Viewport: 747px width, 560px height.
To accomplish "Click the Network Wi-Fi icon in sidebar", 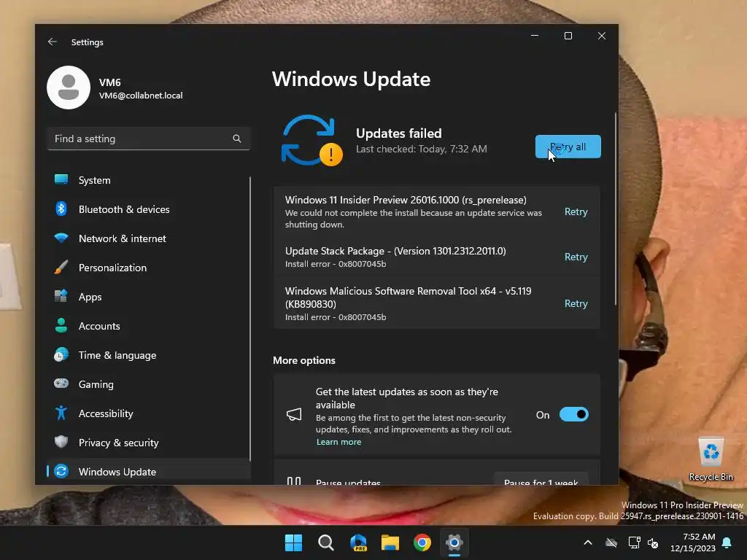I will tap(61, 238).
